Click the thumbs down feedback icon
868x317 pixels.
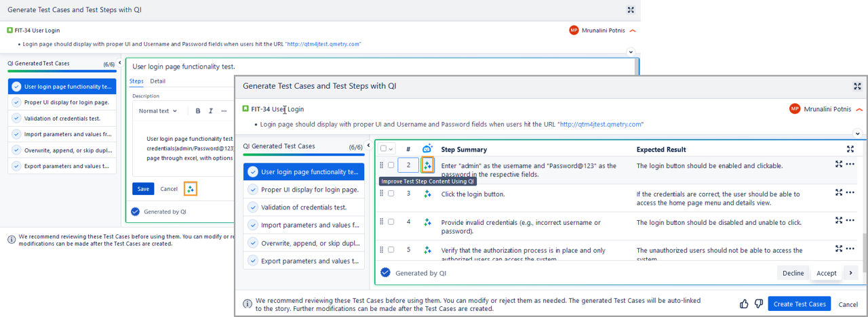[x=758, y=304]
